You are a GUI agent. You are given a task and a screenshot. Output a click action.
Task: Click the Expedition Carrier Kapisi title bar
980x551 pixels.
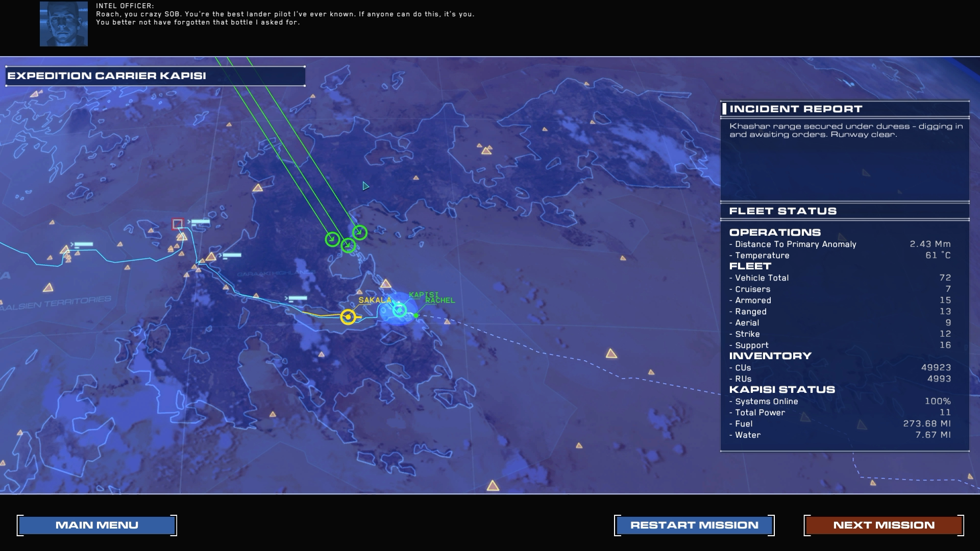point(155,76)
